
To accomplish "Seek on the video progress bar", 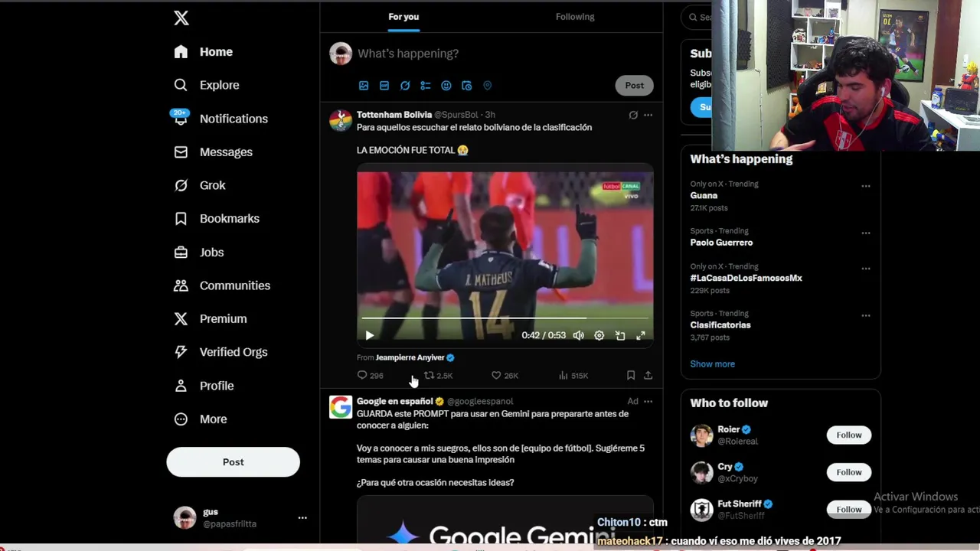I will pyautogui.click(x=505, y=318).
